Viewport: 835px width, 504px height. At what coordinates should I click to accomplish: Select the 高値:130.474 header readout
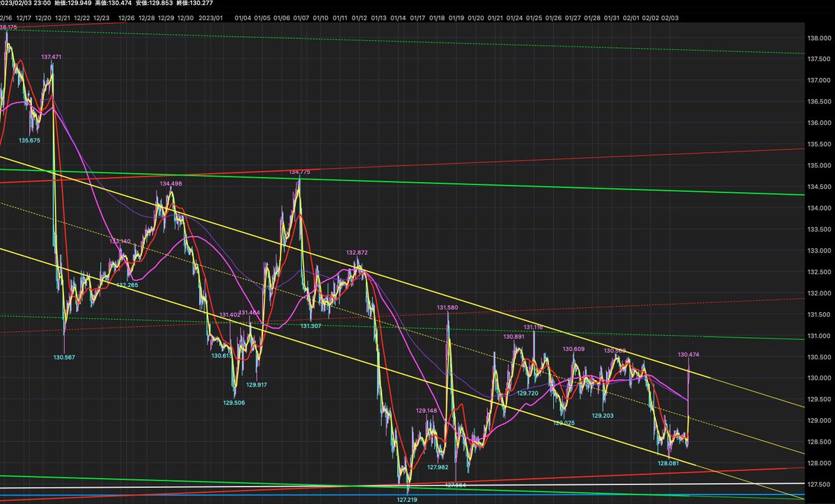pyautogui.click(x=113, y=3)
